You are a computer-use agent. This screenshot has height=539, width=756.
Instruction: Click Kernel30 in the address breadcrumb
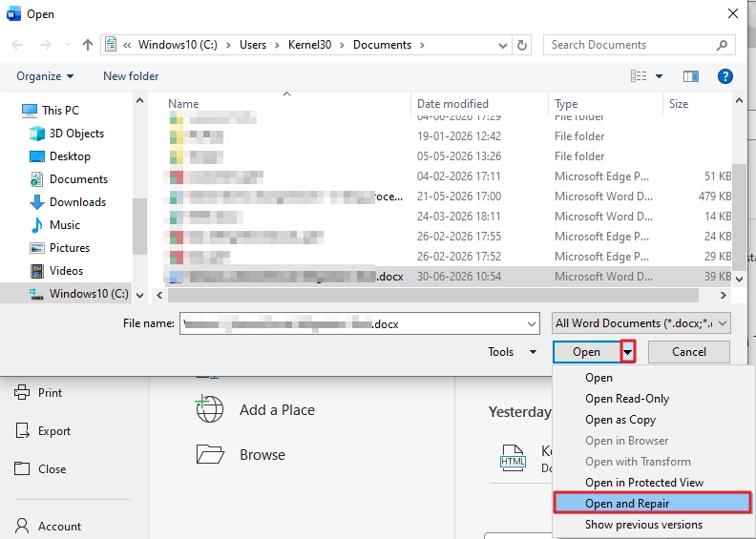(309, 45)
